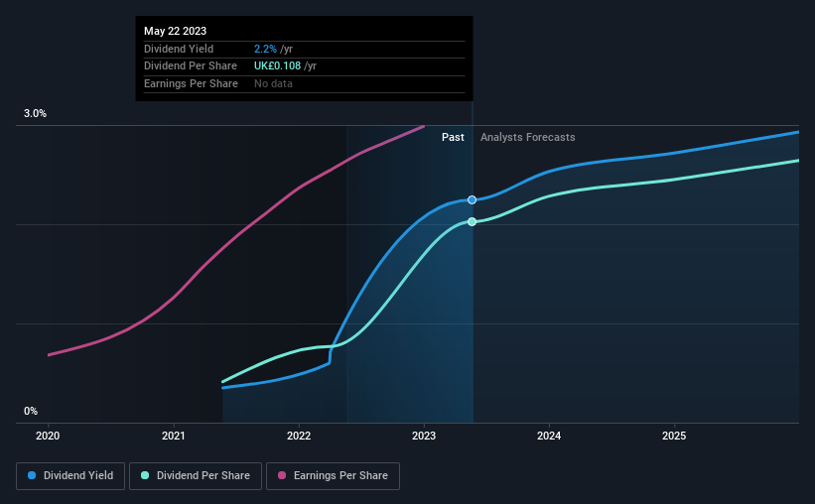The height and width of the screenshot is (504, 815).
Task: Toggle the Dividend Yield legend button
Action: click(x=70, y=476)
